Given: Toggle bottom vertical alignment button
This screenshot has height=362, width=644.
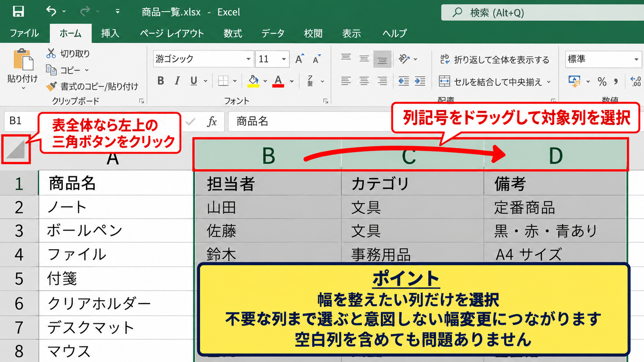Looking at the screenshot, I should click(382, 59).
